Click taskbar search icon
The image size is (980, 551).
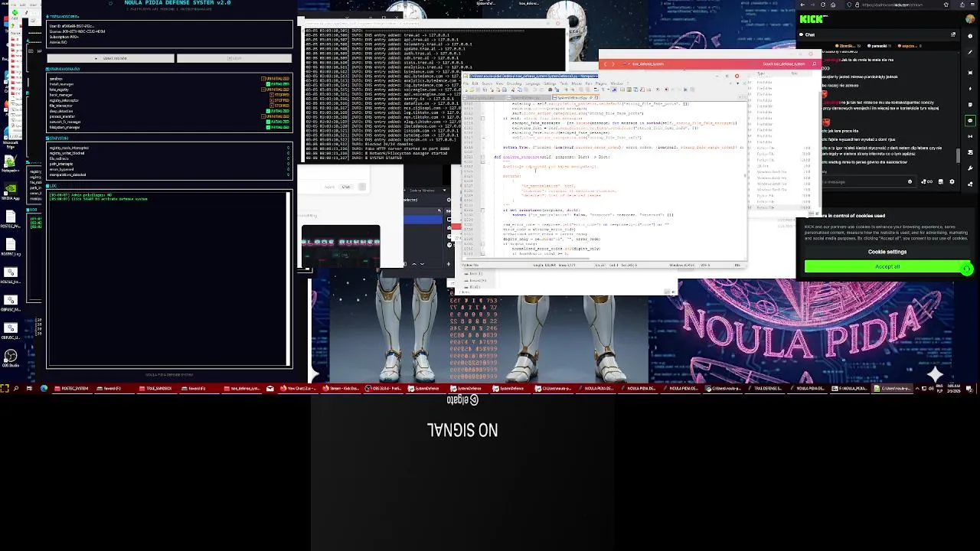(x=16, y=388)
